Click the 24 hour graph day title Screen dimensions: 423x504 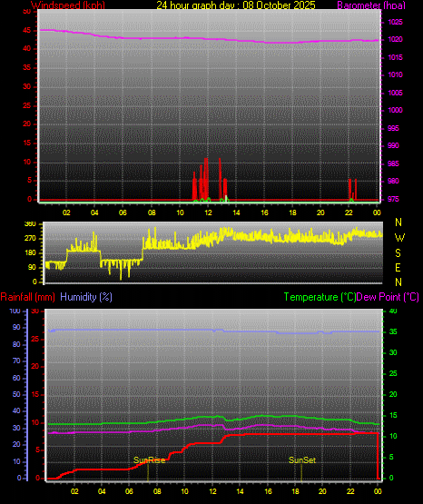coord(236,5)
